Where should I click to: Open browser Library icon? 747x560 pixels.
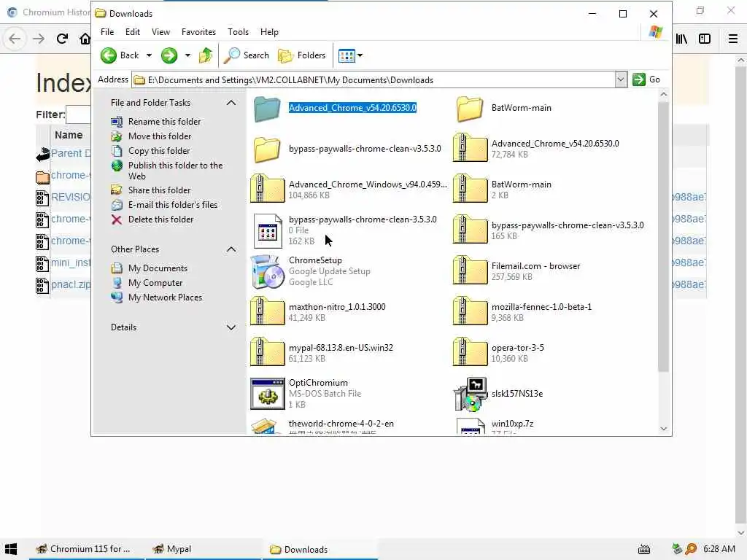click(x=681, y=39)
